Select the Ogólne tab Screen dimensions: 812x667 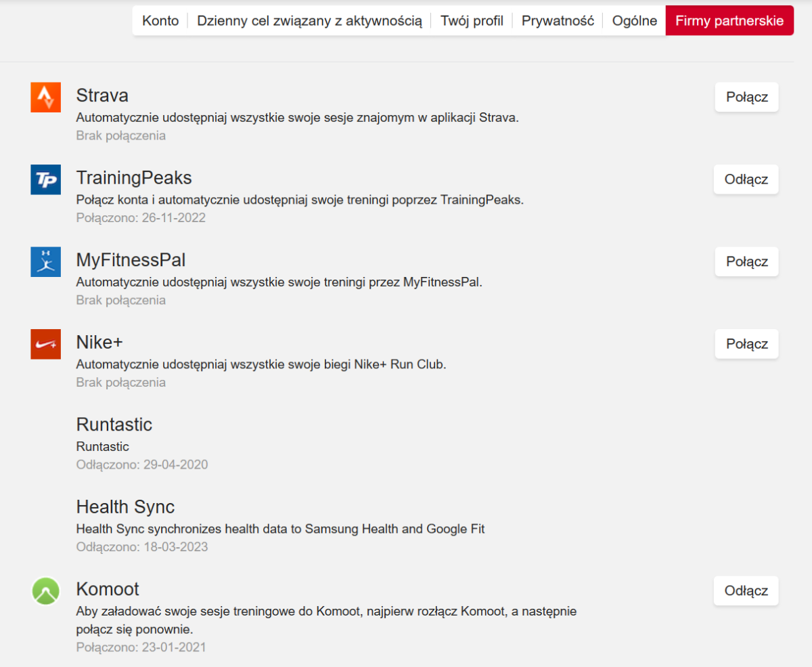point(635,21)
